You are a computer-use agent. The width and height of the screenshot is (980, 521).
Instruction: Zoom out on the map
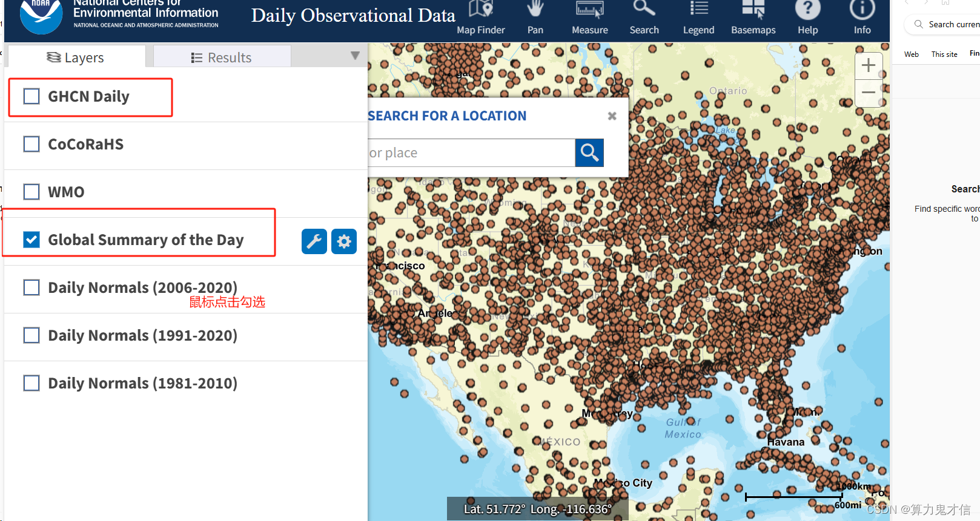pos(869,93)
